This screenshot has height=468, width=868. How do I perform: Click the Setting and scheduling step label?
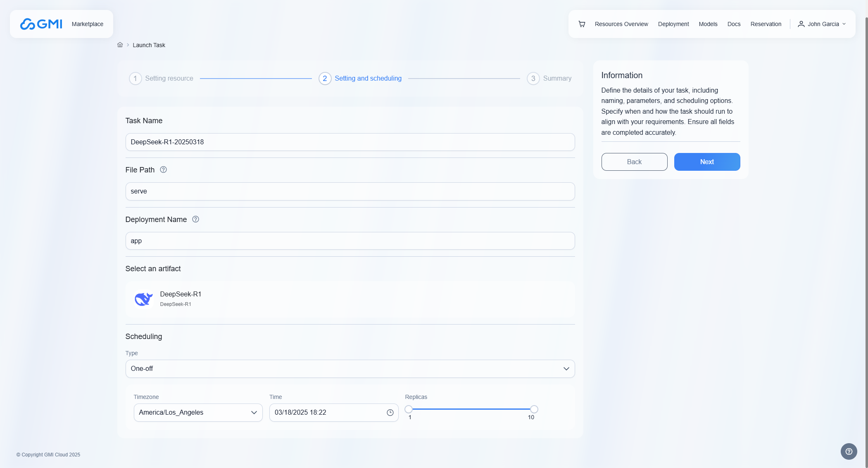point(368,79)
